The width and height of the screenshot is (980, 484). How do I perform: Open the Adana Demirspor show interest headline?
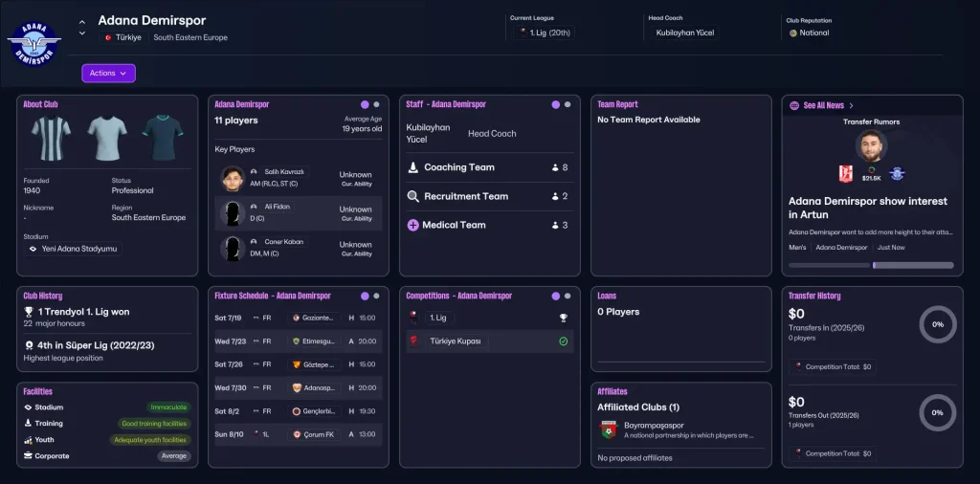click(868, 208)
